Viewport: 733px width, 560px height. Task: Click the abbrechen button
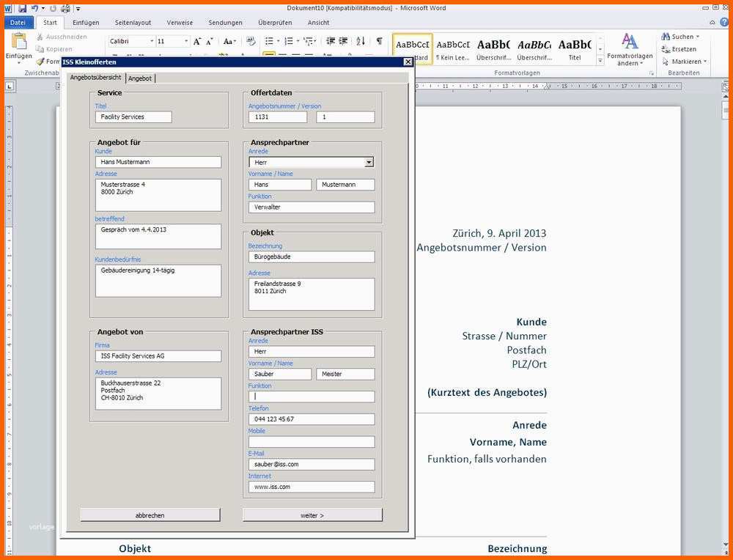coord(150,515)
